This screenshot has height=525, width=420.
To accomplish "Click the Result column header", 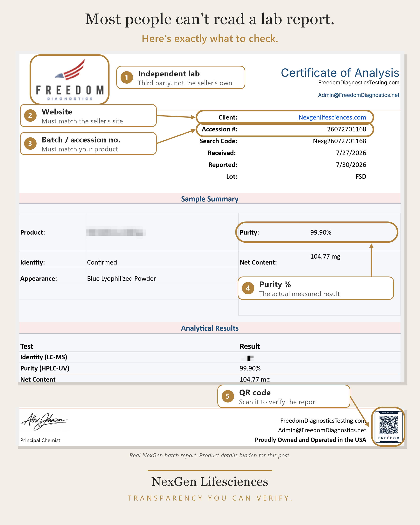I will click(x=249, y=346).
